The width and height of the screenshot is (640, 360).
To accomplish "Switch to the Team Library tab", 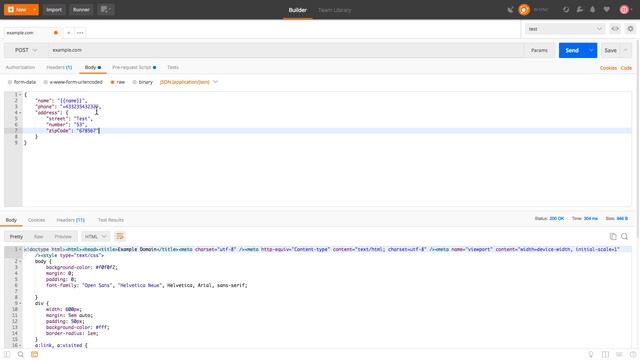I will (x=334, y=10).
